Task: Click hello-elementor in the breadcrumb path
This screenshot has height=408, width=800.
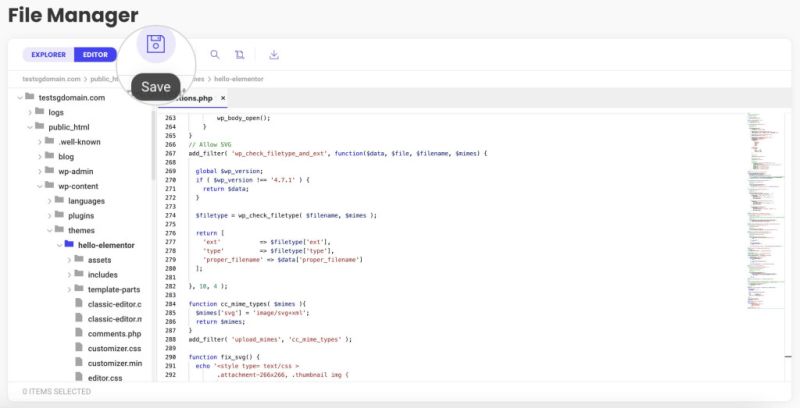Action: (x=239, y=79)
